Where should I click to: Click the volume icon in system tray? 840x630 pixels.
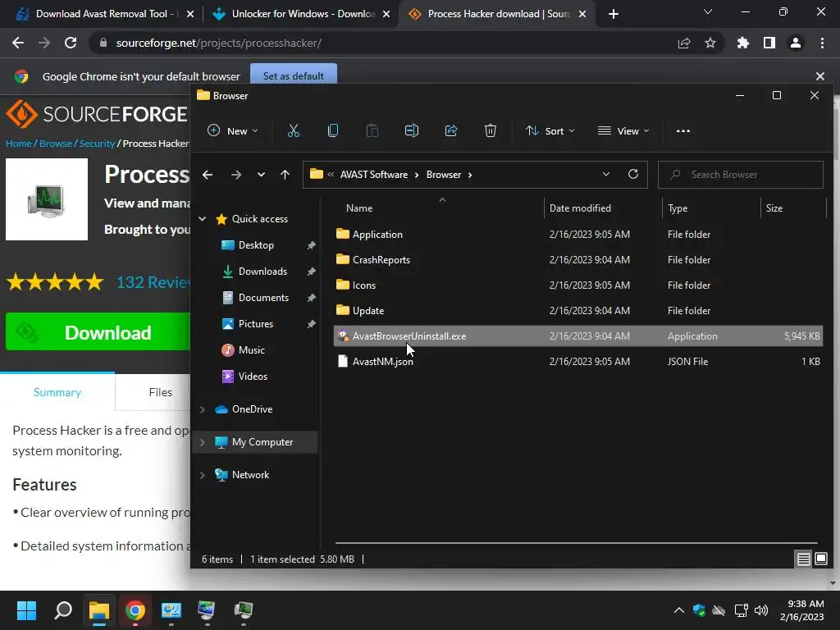click(760, 610)
